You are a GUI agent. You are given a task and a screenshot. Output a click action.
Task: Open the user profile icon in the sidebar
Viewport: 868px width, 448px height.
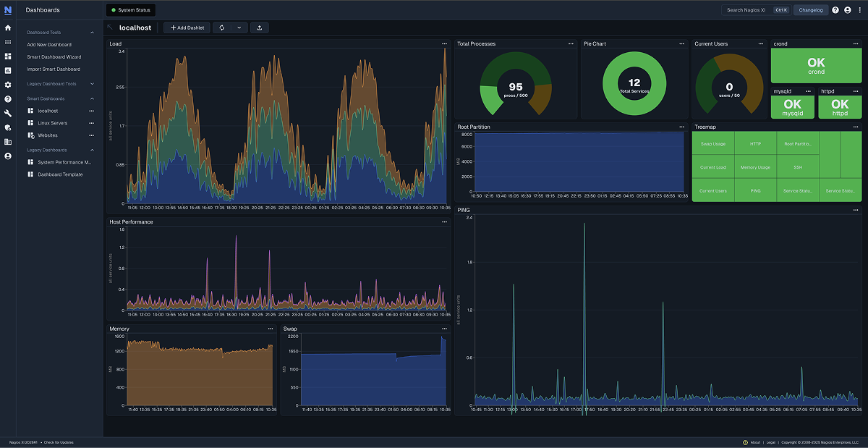point(7,155)
